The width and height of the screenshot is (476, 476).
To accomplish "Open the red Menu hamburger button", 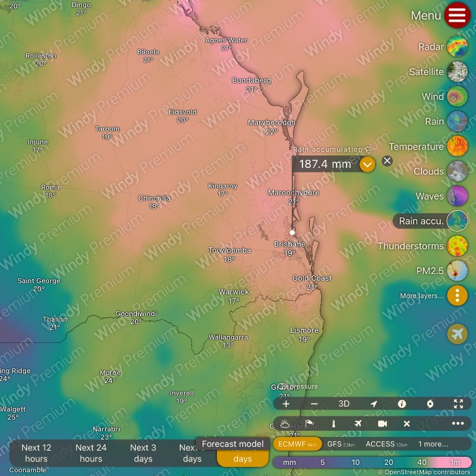I will pos(457,15).
